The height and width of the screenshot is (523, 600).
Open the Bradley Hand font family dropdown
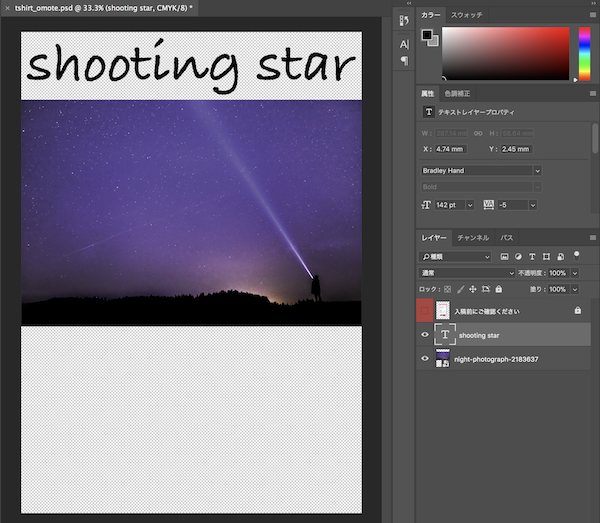click(x=538, y=171)
